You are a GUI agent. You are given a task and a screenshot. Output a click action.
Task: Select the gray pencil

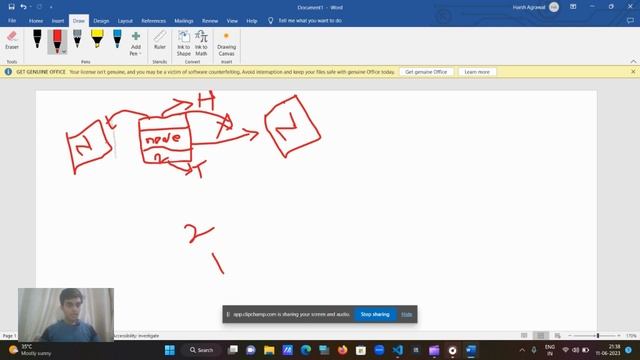(77, 40)
